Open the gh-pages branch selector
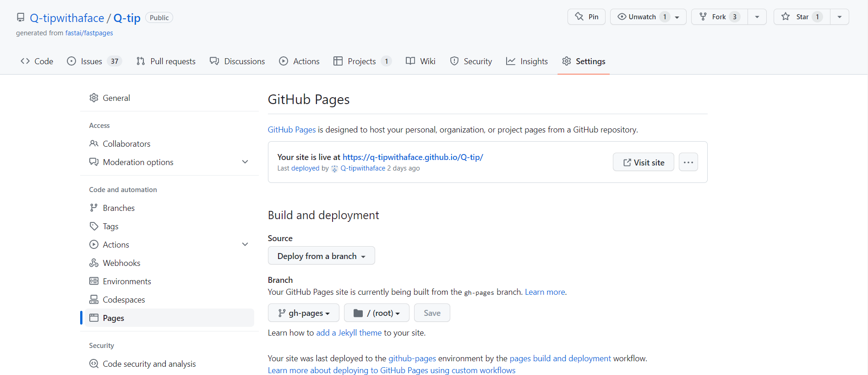868x375 pixels. pyautogui.click(x=304, y=313)
